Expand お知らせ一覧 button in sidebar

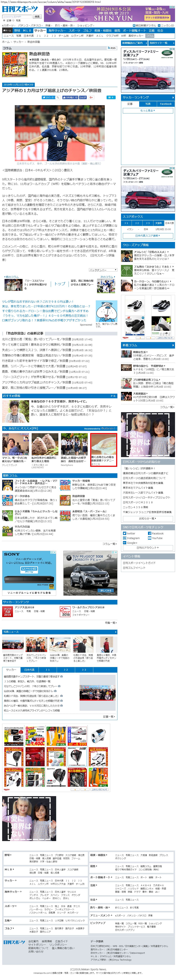click(148, 518)
